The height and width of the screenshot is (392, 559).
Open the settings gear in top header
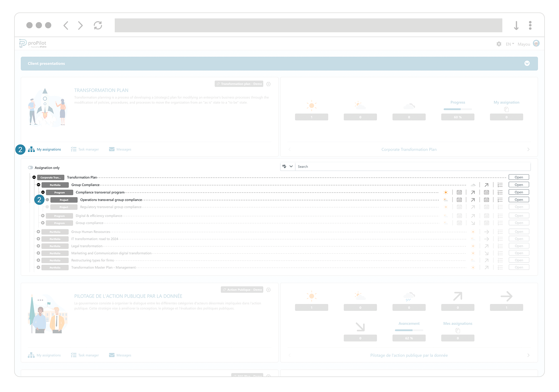pyautogui.click(x=499, y=44)
